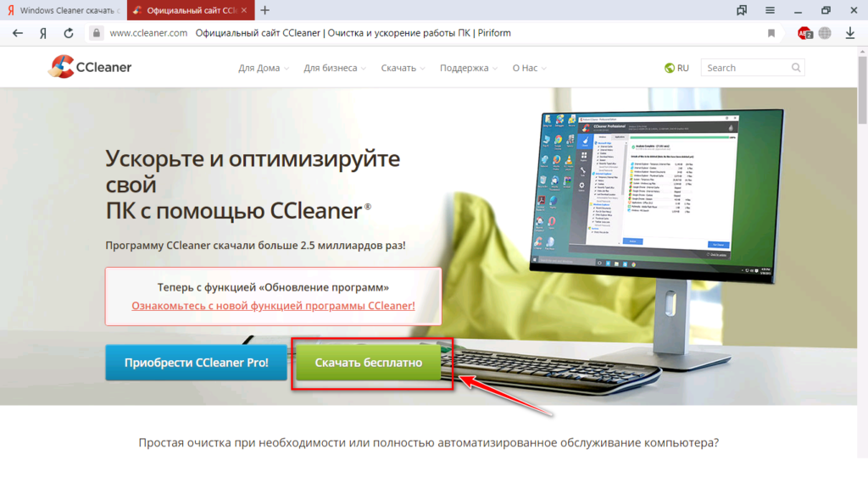This screenshot has height=488, width=868.
Task: Open link 'Ознакомьтесь с новой функцией программы CCleaner!'
Action: (x=273, y=305)
